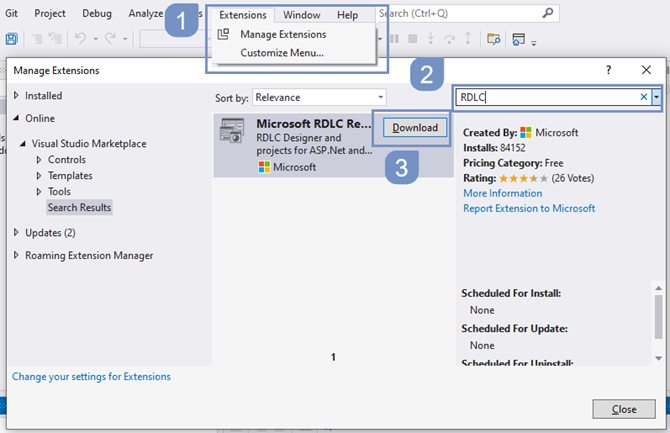The width and height of the screenshot is (670, 433).
Task: Open the Debug menu
Action: coord(97,14)
